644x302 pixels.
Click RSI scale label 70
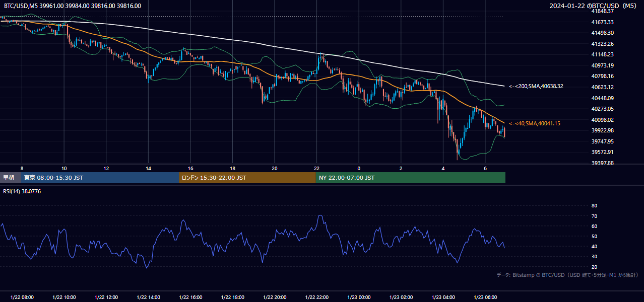point(594,216)
